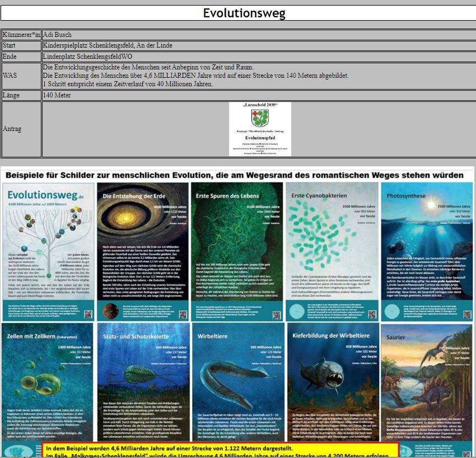Click the name Adi Busch

pyautogui.click(x=59, y=34)
